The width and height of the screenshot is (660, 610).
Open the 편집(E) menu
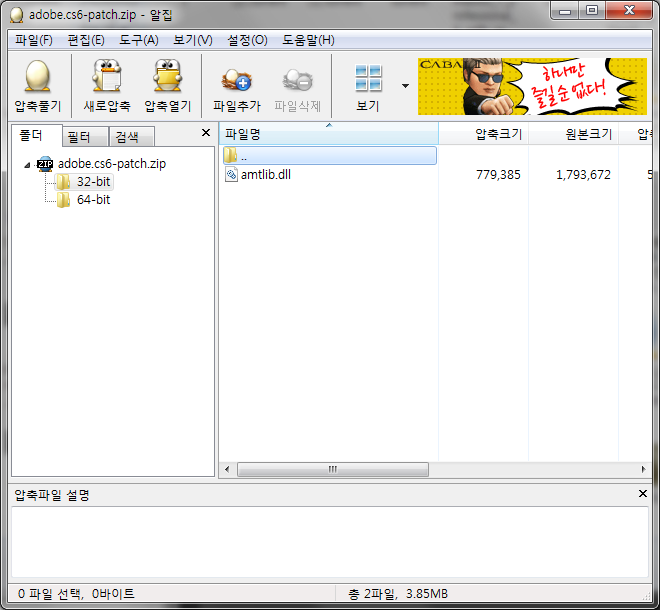click(x=86, y=40)
